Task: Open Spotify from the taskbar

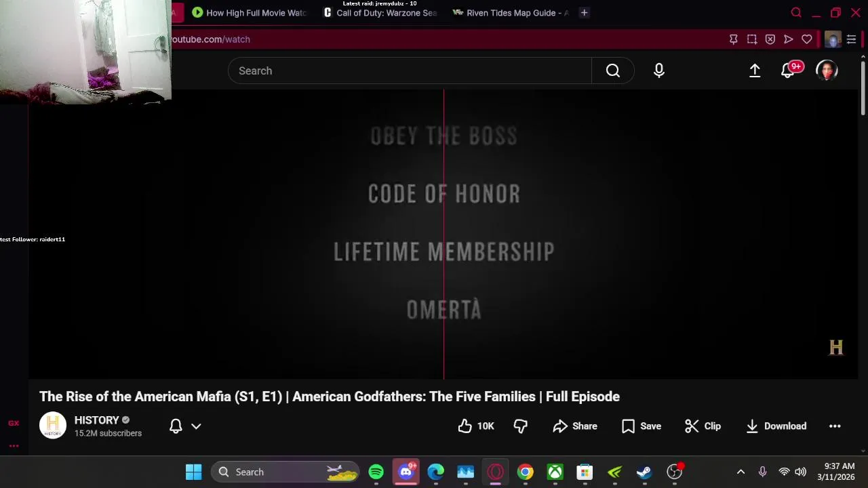Action: (376, 472)
